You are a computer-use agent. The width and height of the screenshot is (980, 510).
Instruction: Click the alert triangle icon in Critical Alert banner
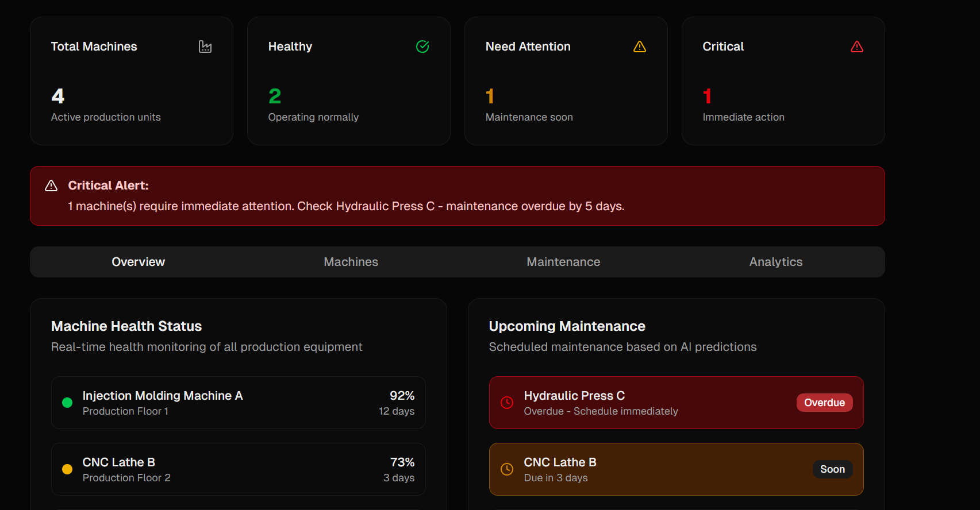(x=51, y=186)
